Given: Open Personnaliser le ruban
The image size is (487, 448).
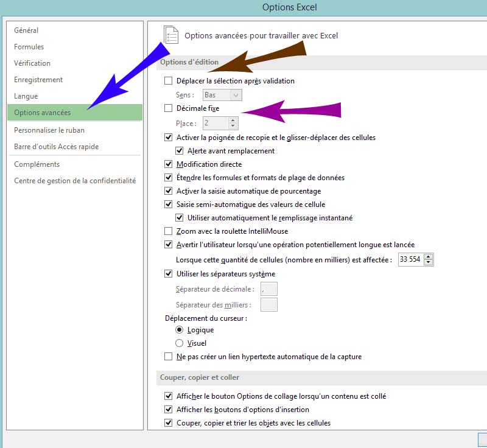Looking at the screenshot, I should (49, 130).
